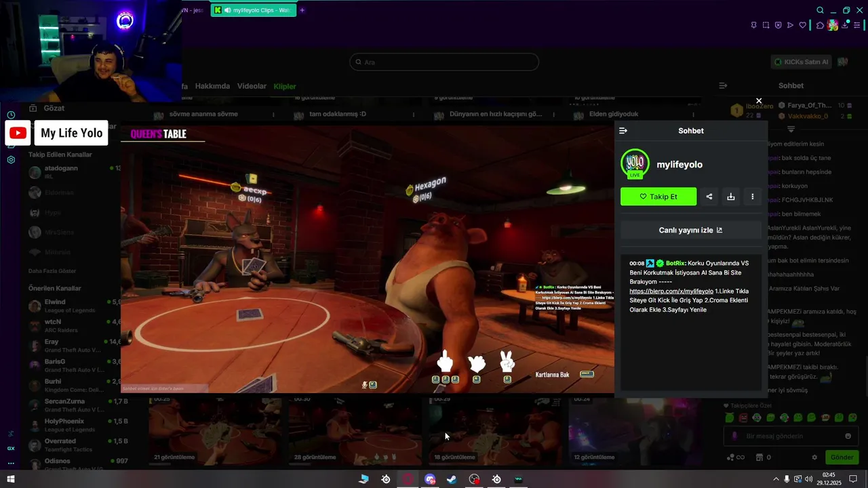
Task: Click the Gönder send button
Action: coord(842,457)
